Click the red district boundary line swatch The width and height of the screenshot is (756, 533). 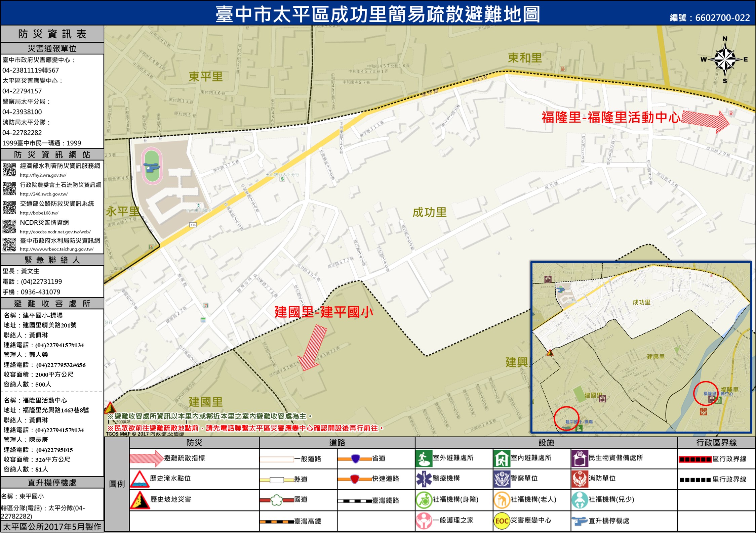click(x=695, y=459)
